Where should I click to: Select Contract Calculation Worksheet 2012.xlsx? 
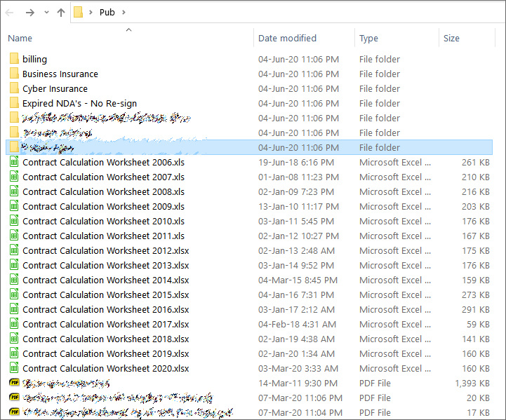coord(105,251)
